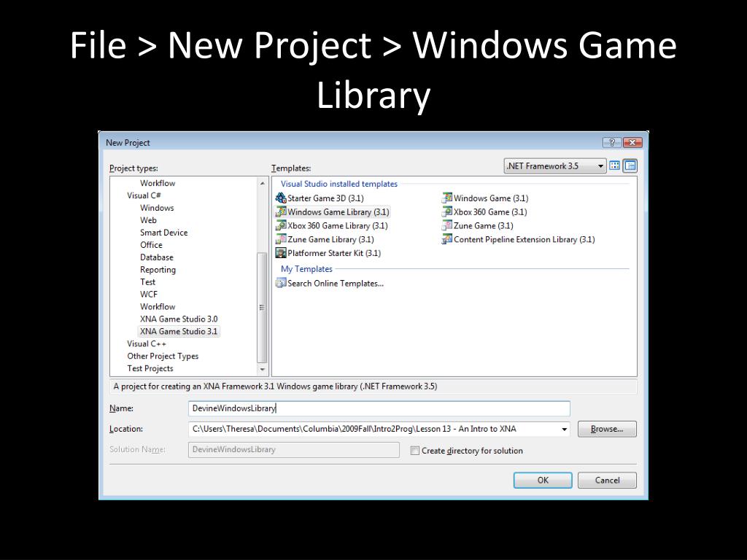Screen dimensions: 747x560
Task: Select Windows Game (3.1) template label
Action: coord(491,198)
